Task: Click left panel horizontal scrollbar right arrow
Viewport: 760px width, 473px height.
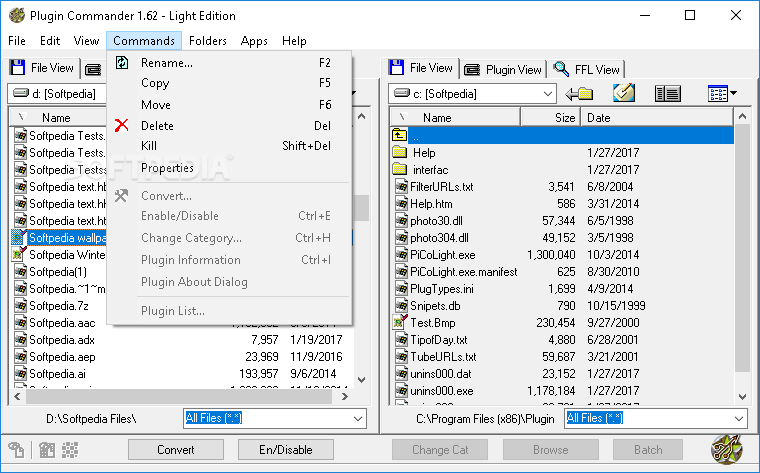Action: (x=345, y=396)
